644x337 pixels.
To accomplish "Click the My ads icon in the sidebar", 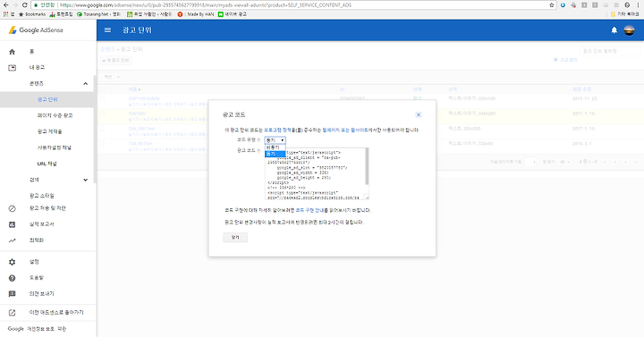I will coord(12,68).
